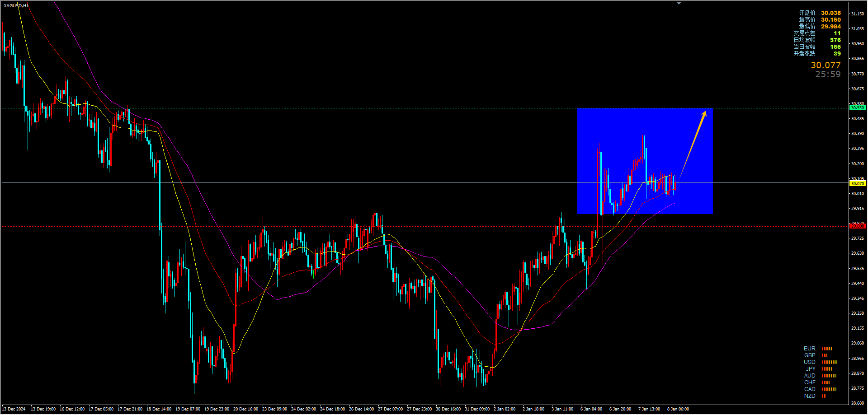Click the CHF strength meter bars

[x=826, y=382]
